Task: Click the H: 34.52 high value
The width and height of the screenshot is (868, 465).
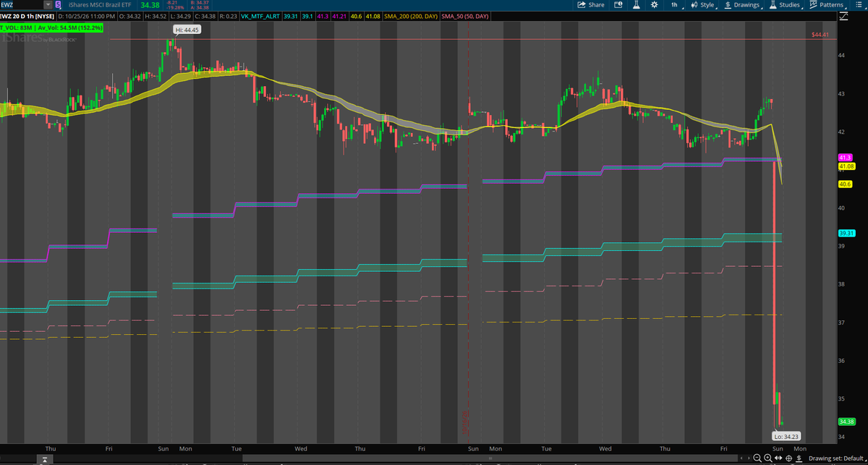Action: point(156,16)
